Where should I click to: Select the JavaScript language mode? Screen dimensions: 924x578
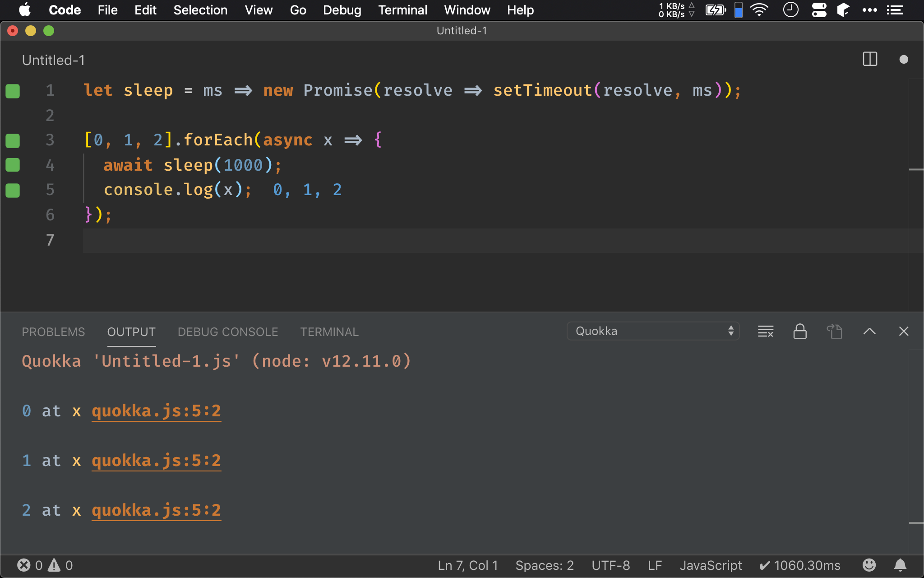pyautogui.click(x=711, y=565)
